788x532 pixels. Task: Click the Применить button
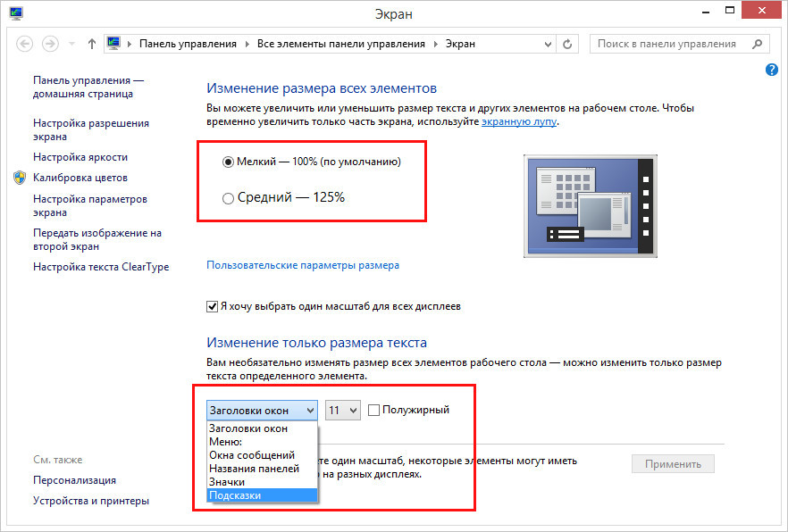coord(673,464)
